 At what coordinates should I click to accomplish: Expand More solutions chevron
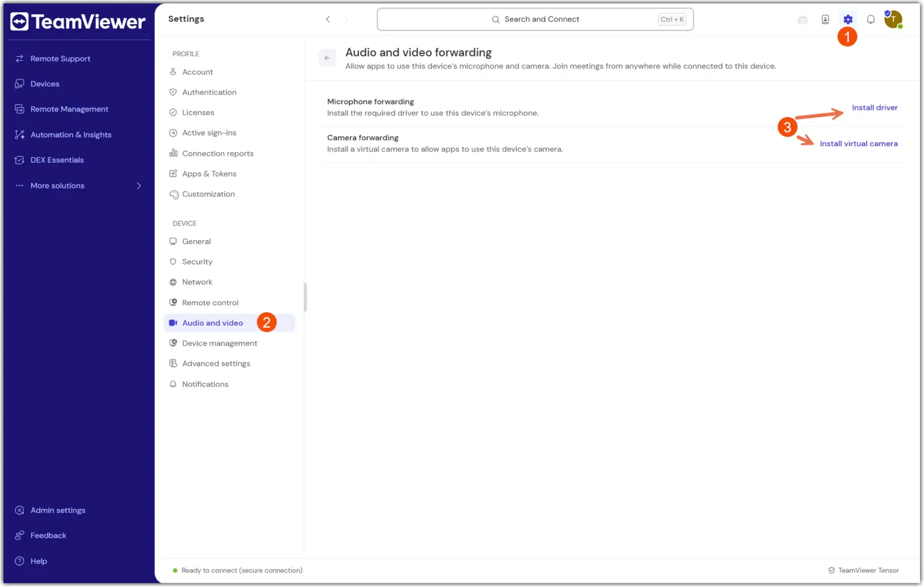click(139, 185)
